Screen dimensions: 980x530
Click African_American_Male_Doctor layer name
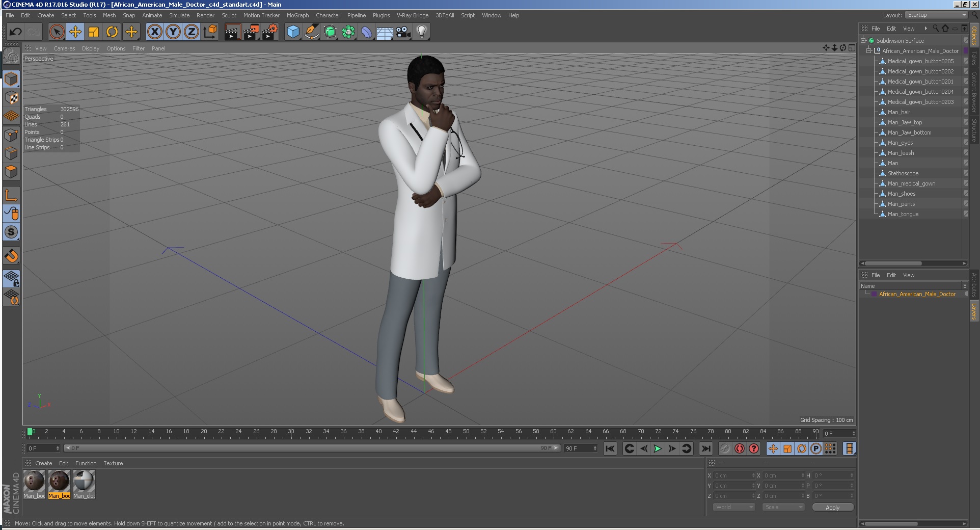tap(917, 294)
